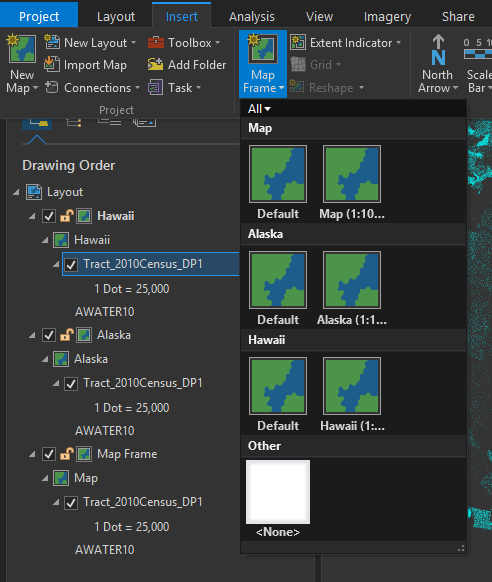Uncheck Tract_2010Census_DP1 under the Map frame
Screen dimensions: 492x582
[71, 502]
